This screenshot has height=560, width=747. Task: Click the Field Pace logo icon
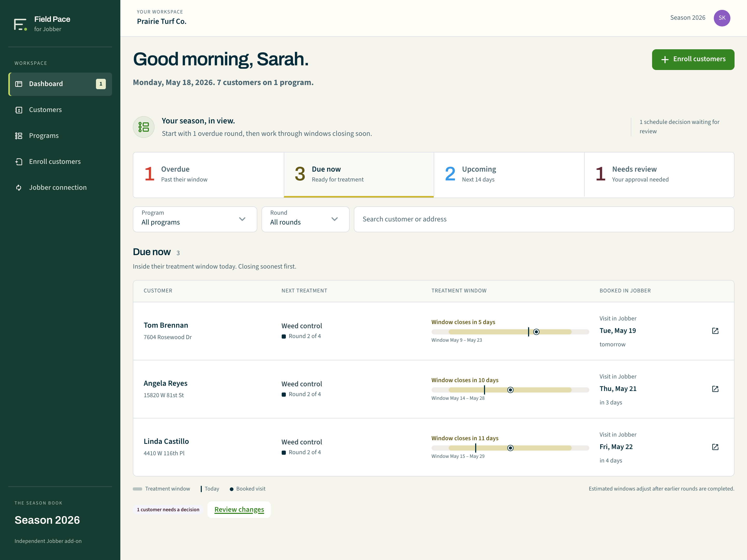[20, 24]
